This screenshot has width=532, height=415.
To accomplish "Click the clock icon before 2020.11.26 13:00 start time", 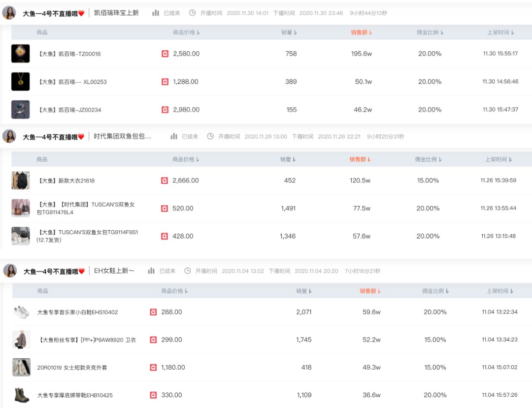I will click(210, 136).
